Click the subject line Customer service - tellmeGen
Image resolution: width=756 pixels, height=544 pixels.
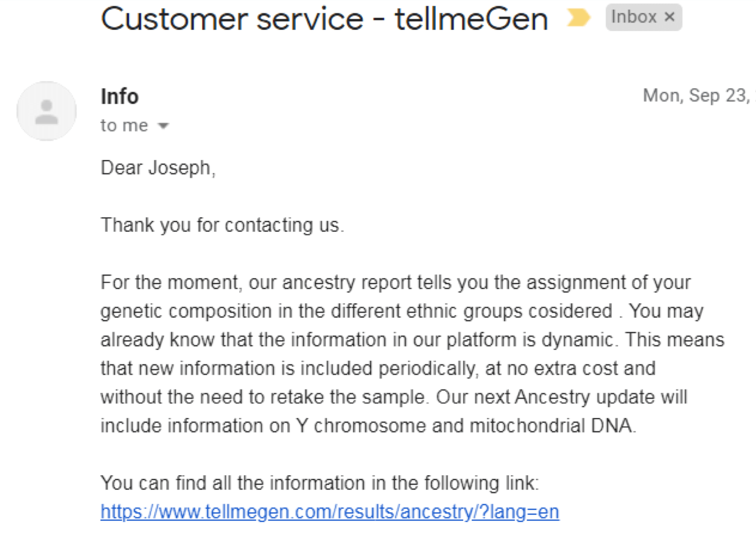[324, 19]
